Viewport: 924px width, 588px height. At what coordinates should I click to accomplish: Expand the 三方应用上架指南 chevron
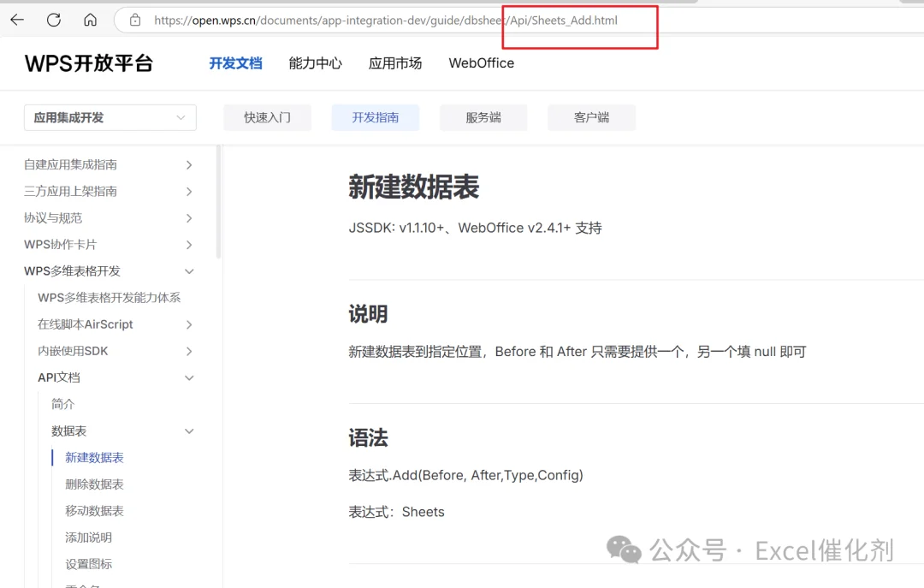click(189, 191)
